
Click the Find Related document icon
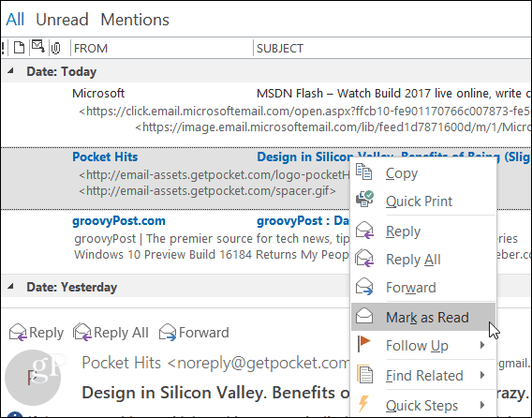(x=364, y=374)
